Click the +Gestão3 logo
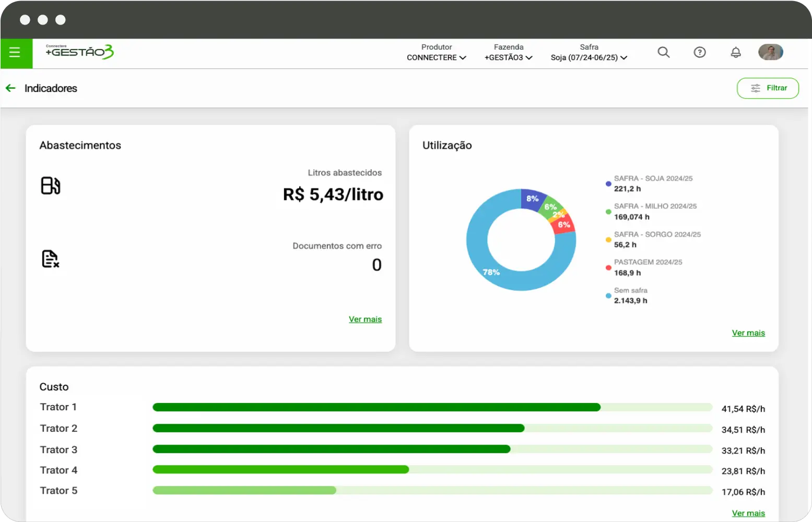 click(80, 52)
